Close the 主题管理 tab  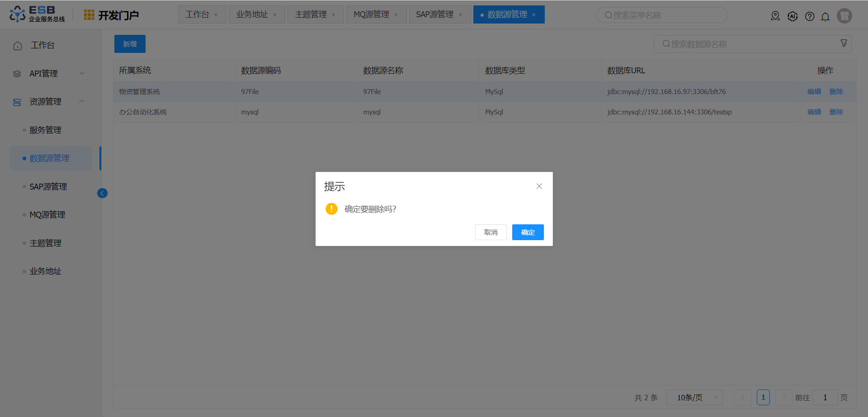(334, 15)
